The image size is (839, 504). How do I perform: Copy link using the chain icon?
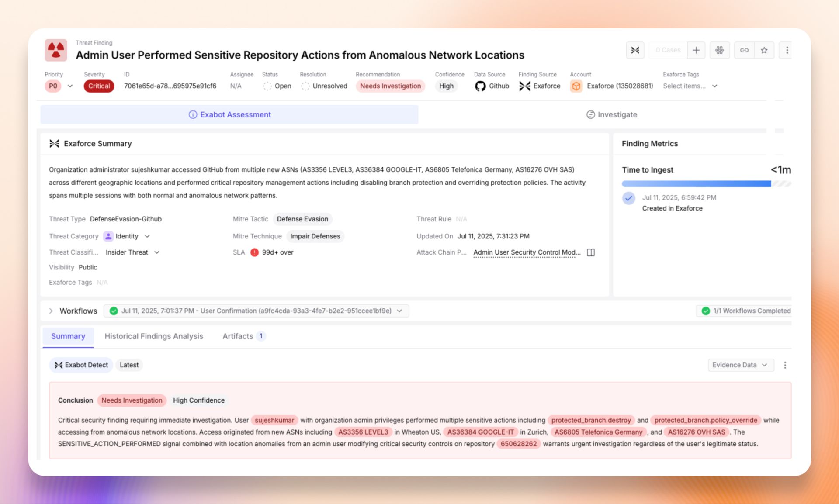point(744,50)
